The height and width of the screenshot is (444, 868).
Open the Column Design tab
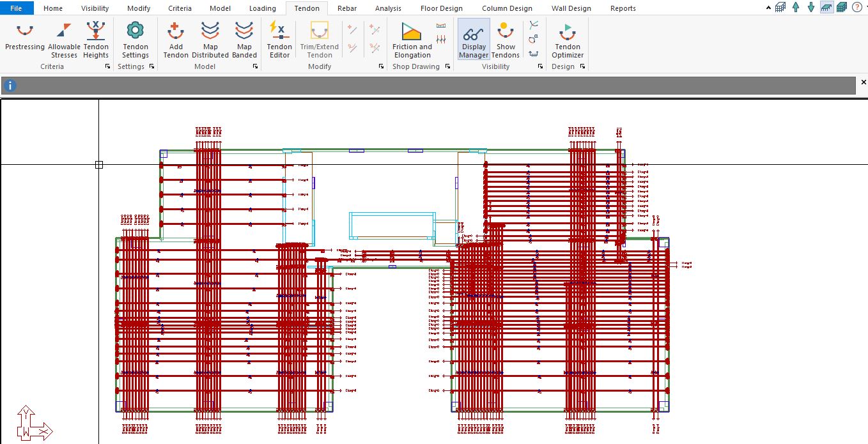[507, 8]
